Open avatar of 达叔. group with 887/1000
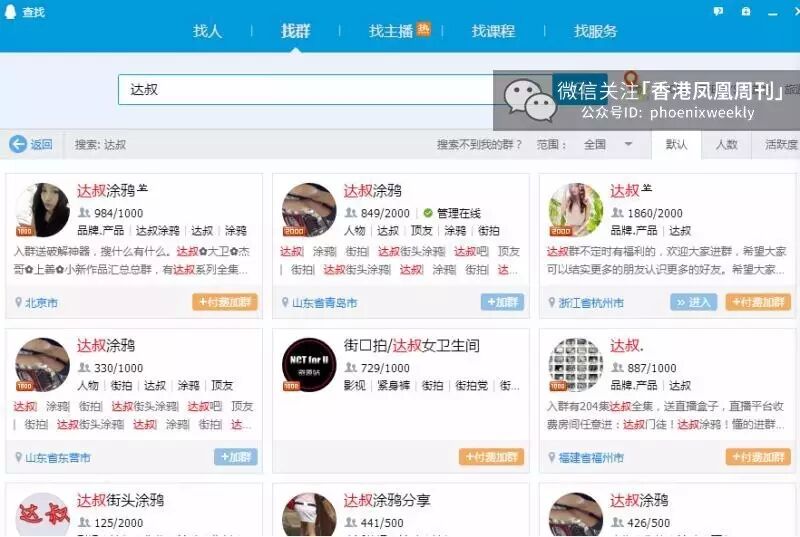800x537 pixels. point(576,364)
